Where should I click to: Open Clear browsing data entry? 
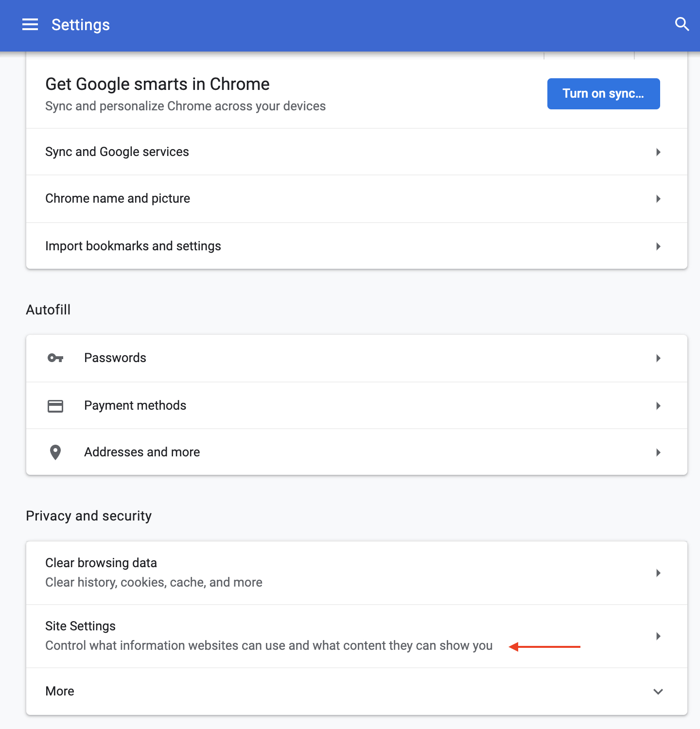(x=357, y=573)
